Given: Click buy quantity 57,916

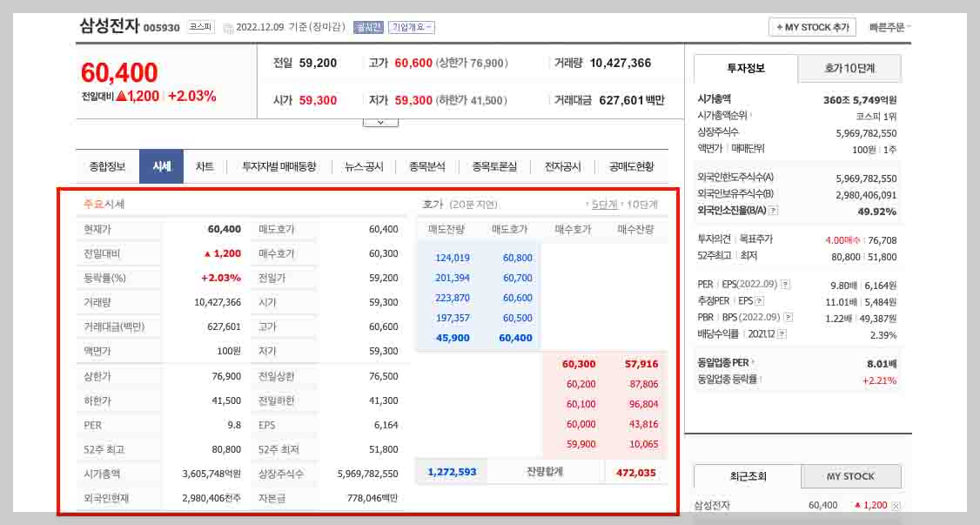Looking at the screenshot, I should pyautogui.click(x=641, y=364).
